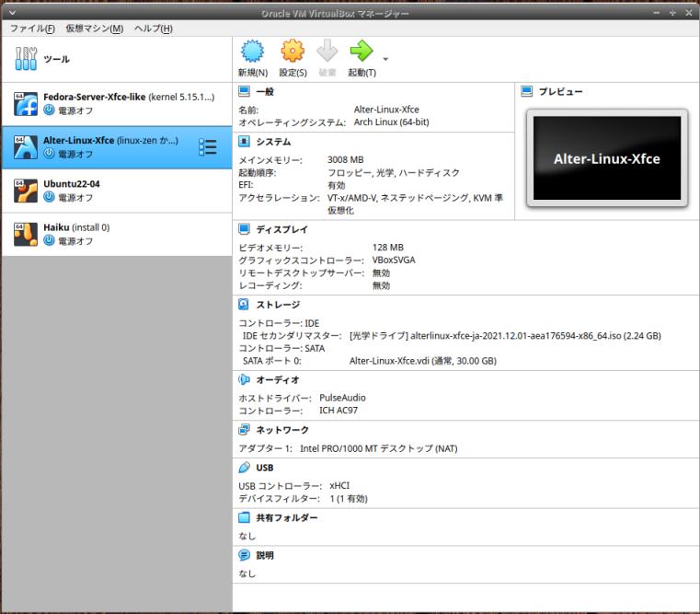Screen dimensions: 700x614
Task: Open the ネットワーク section heading link
Action: point(282,430)
